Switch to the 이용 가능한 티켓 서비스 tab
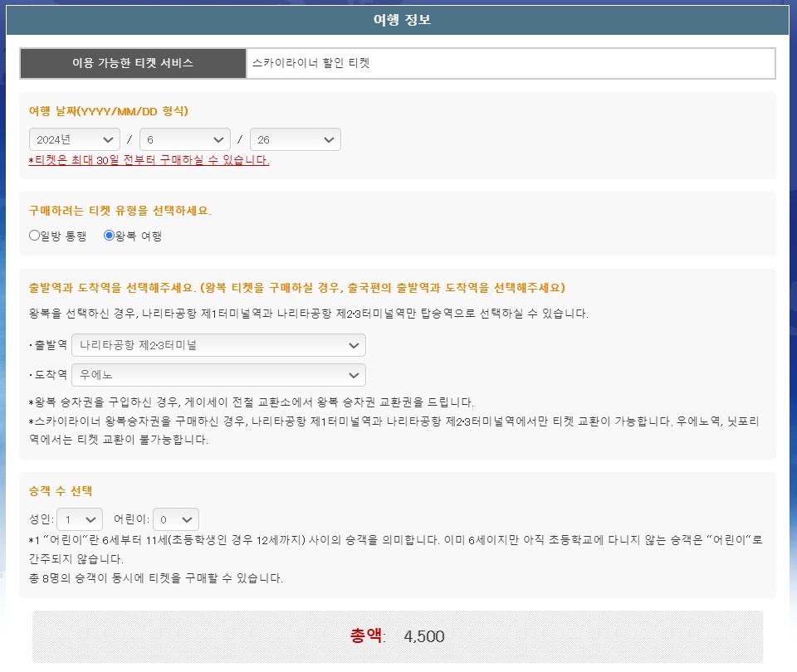The width and height of the screenshot is (797, 672). [133, 63]
